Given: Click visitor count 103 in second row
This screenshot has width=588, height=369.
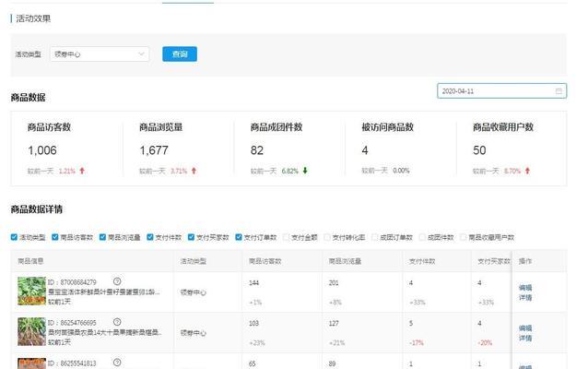Looking at the screenshot, I should pos(253,323).
